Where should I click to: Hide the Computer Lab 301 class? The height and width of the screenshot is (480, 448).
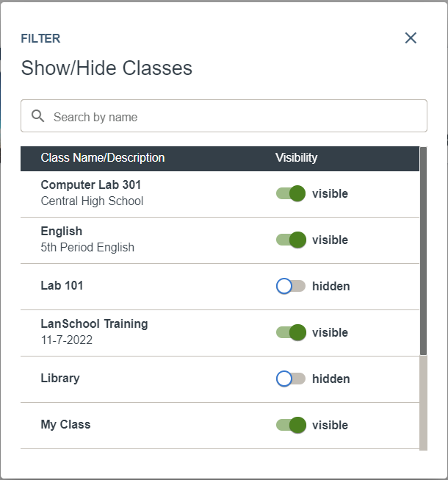(x=291, y=193)
